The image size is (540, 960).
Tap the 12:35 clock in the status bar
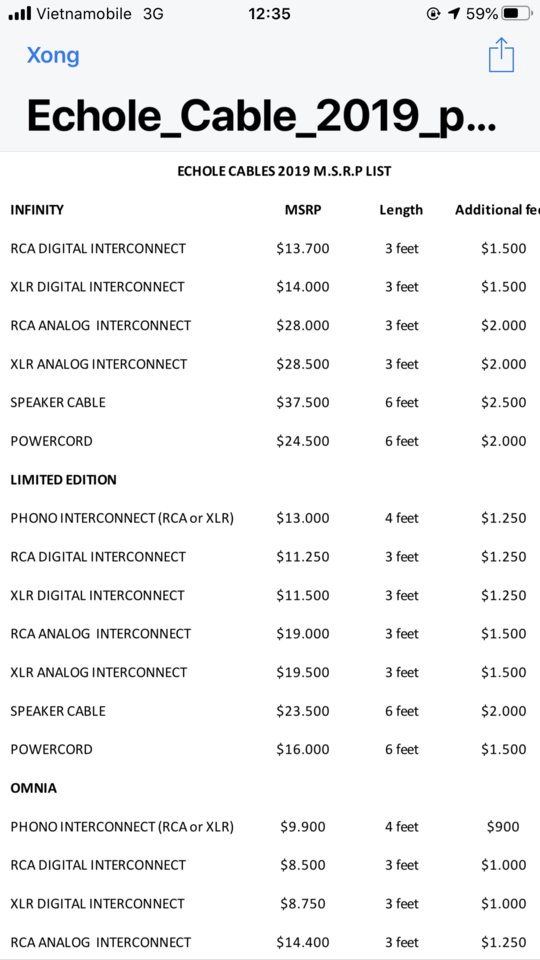(269, 13)
